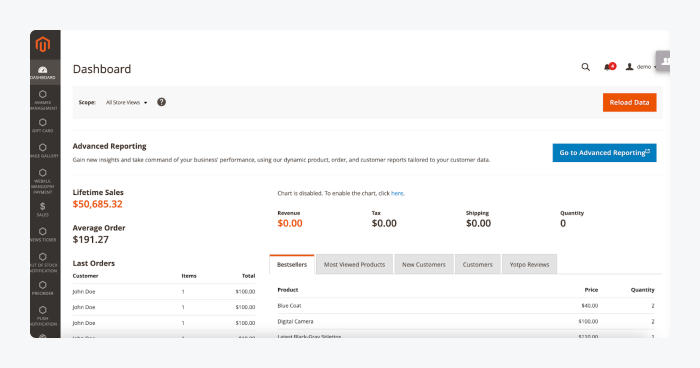Open Dashboard from the sidebar

click(43, 72)
